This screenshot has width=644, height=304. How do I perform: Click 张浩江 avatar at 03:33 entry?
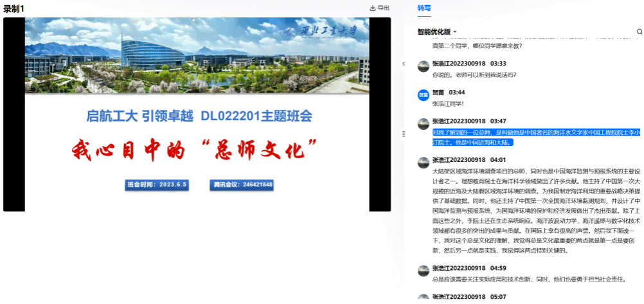pos(423,66)
